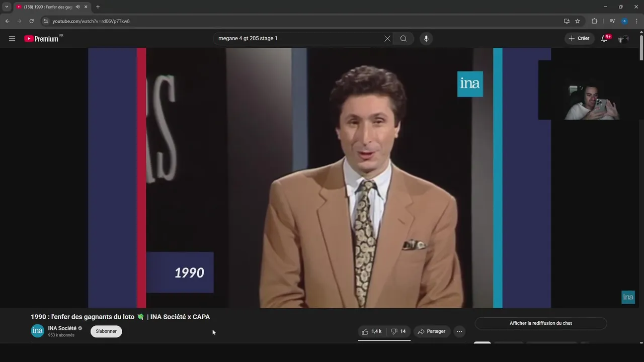The width and height of the screenshot is (644, 362).
Task: Click the scrollbar down arrow
Action: [641, 343]
